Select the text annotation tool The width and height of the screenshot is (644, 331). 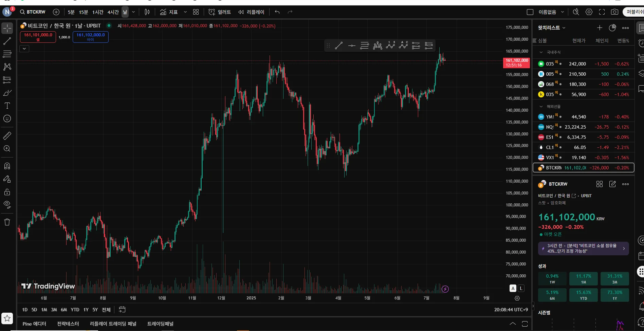click(x=7, y=106)
